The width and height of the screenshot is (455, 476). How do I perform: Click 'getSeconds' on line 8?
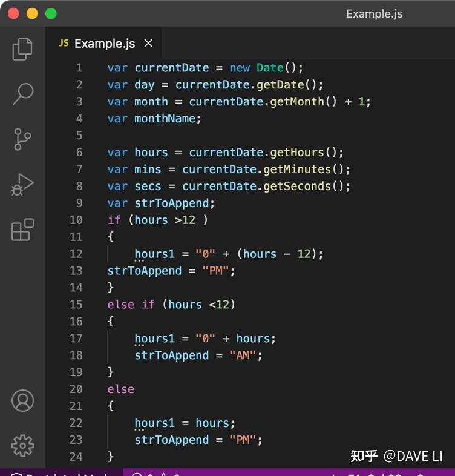[x=297, y=186]
